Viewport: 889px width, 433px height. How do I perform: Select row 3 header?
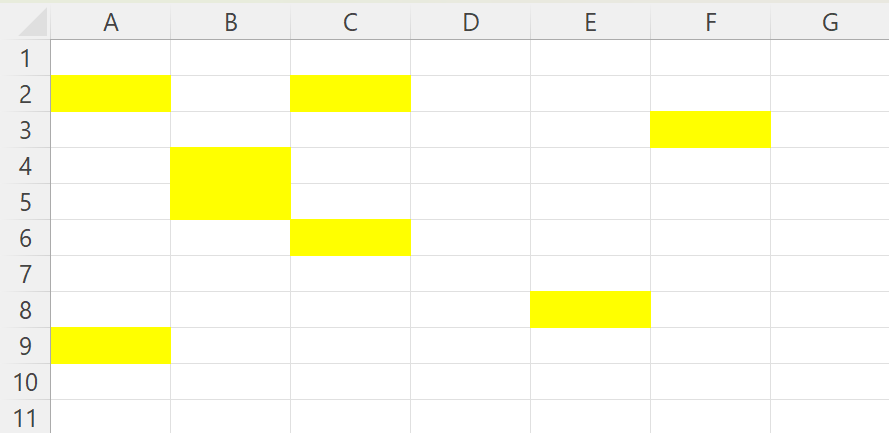pyautogui.click(x=26, y=130)
